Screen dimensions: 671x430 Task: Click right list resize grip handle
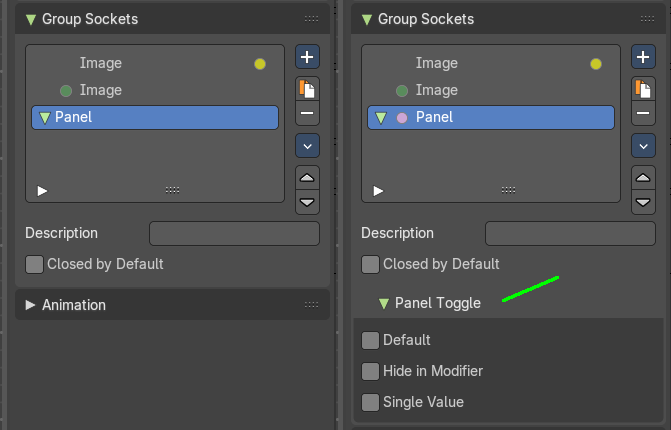pos(508,190)
